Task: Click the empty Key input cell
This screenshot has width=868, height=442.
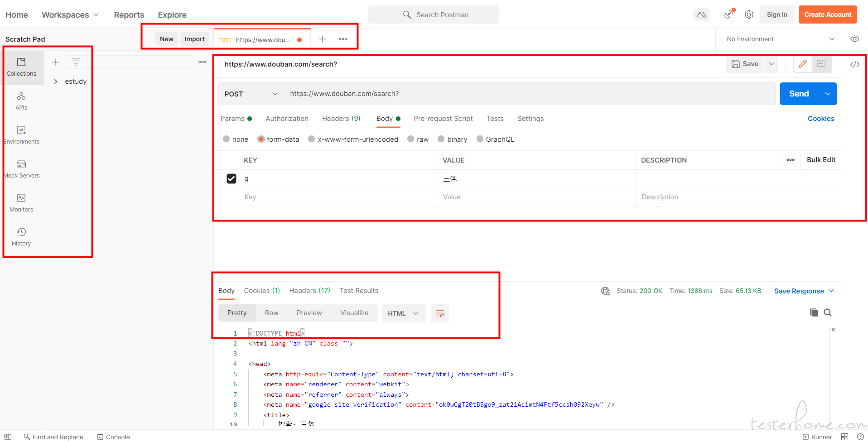Action: click(338, 197)
